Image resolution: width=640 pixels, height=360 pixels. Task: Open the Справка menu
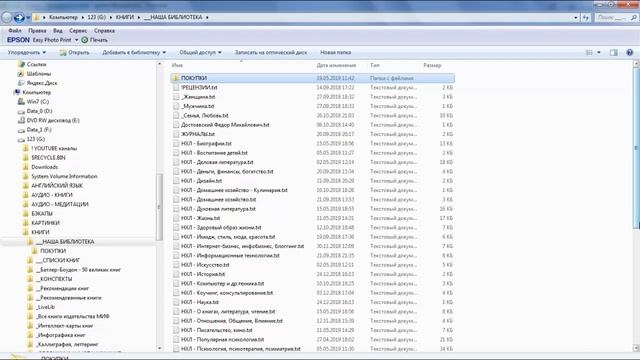[x=104, y=31]
